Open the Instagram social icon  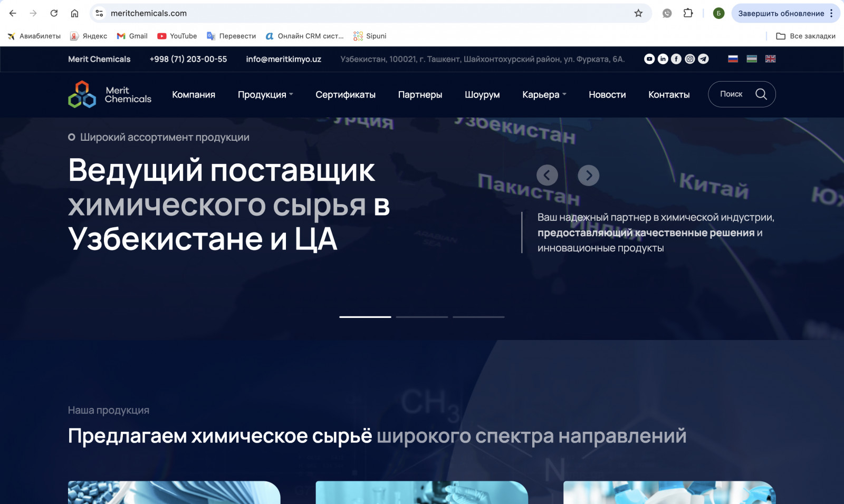tap(690, 59)
